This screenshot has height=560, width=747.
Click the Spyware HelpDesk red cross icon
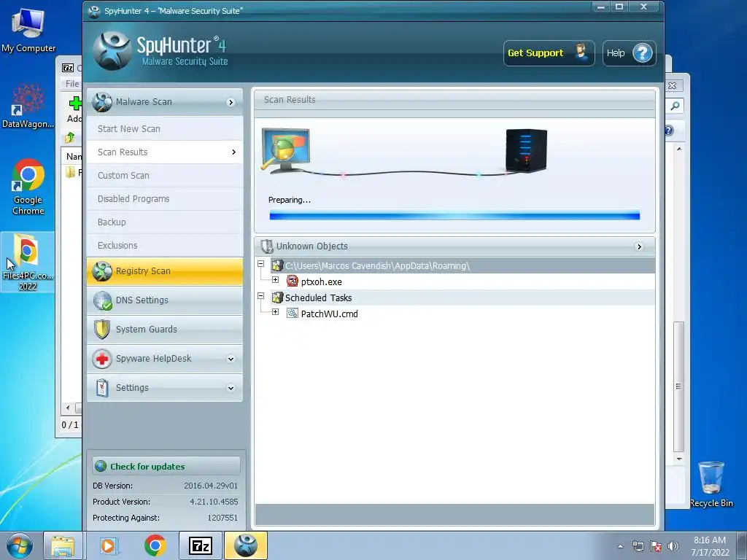(x=102, y=359)
